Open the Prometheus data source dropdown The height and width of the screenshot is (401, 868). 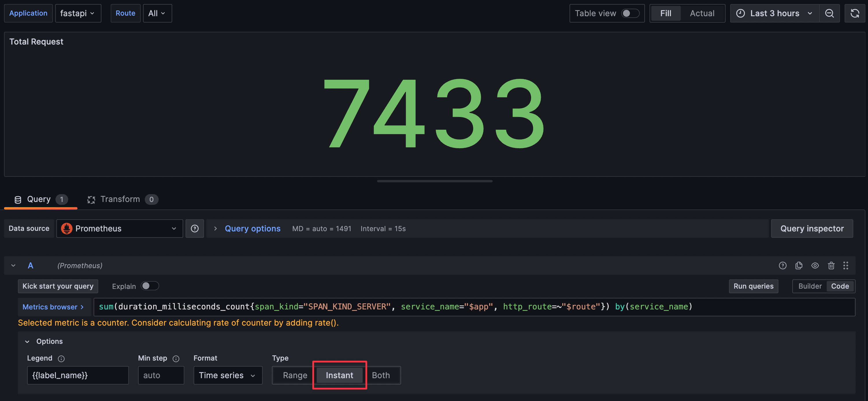[x=119, y=229]
